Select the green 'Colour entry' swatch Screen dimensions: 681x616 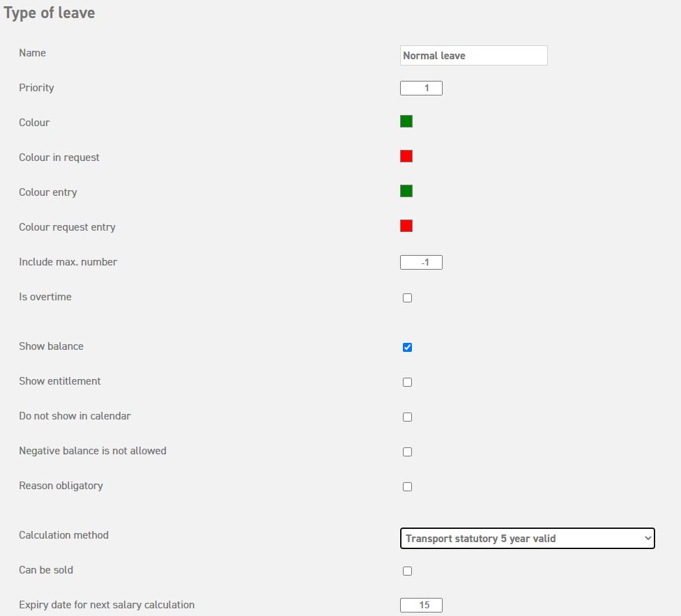406,191
